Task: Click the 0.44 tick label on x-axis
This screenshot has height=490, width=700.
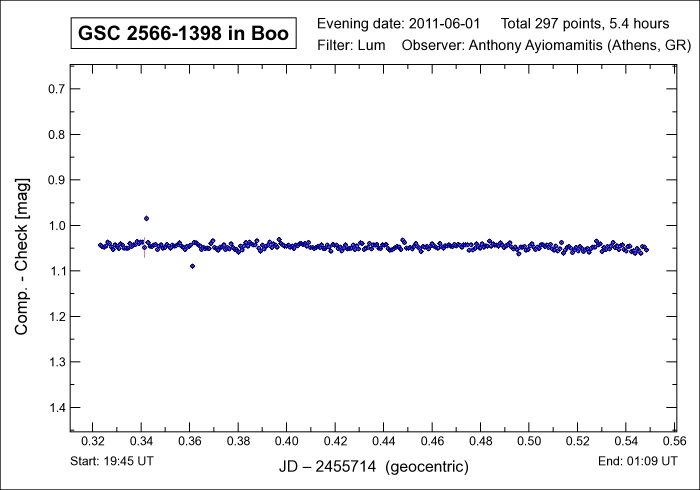Action: (x=383, y=440)
